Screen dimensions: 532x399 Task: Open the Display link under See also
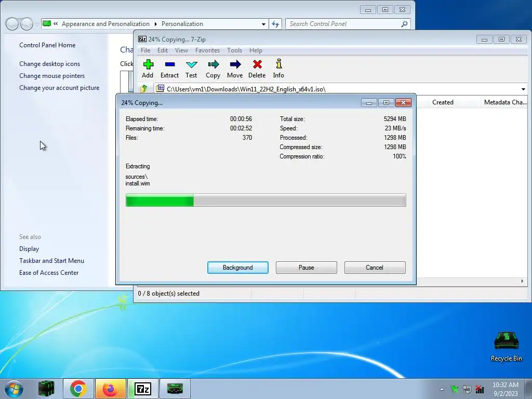coord(29,249)
